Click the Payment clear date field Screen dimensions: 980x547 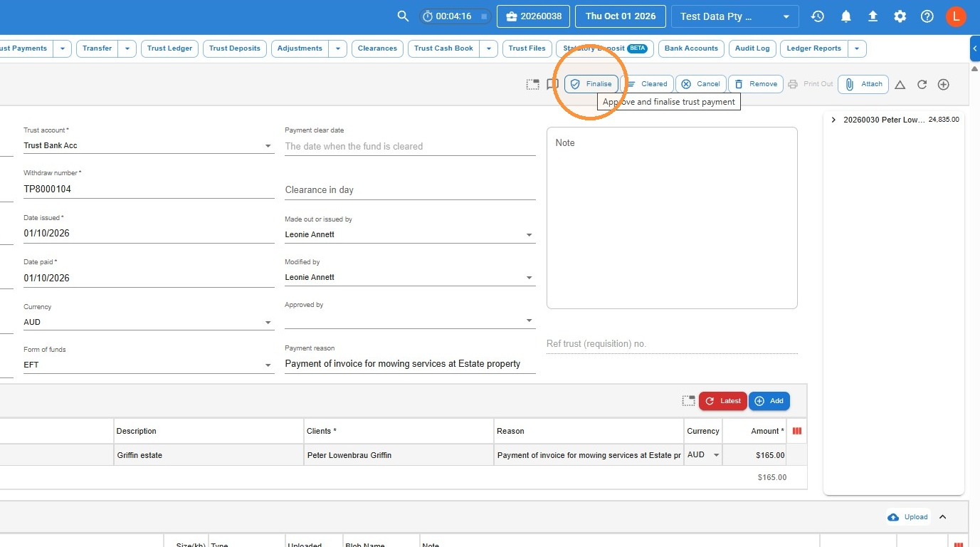tap(410, 146)
